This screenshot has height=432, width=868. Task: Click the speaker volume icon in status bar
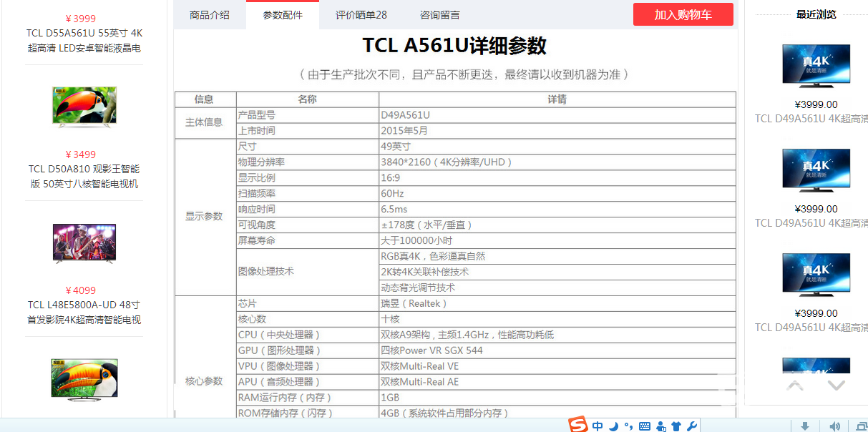[834, 426]
